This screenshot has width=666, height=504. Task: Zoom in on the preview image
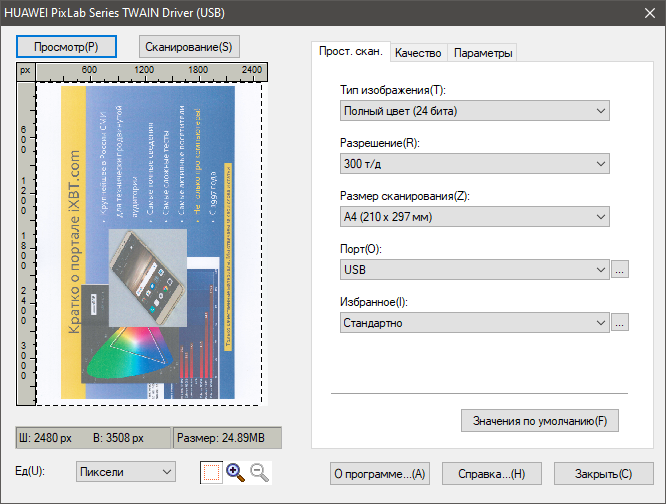pos(235,473)
